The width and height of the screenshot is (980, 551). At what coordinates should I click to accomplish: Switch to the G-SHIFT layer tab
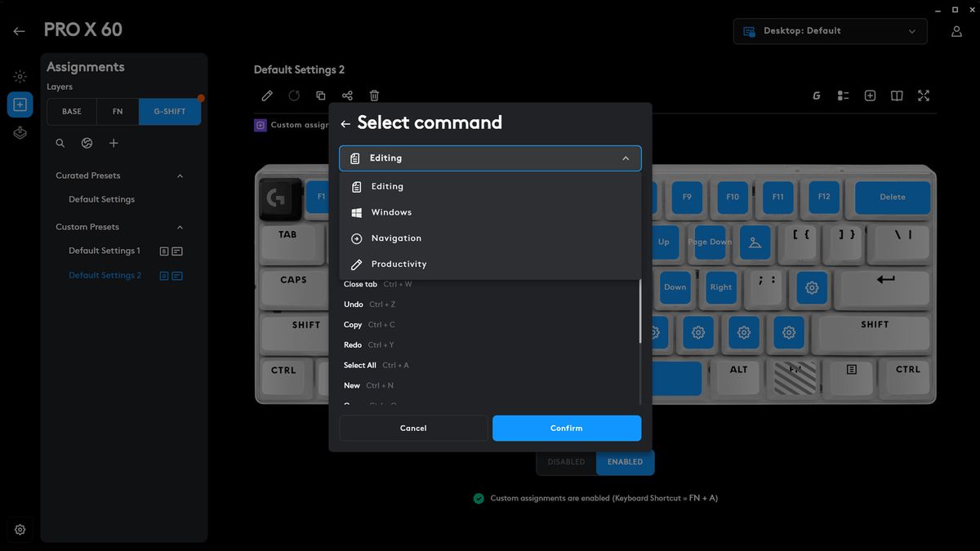[x=170, y=111]
